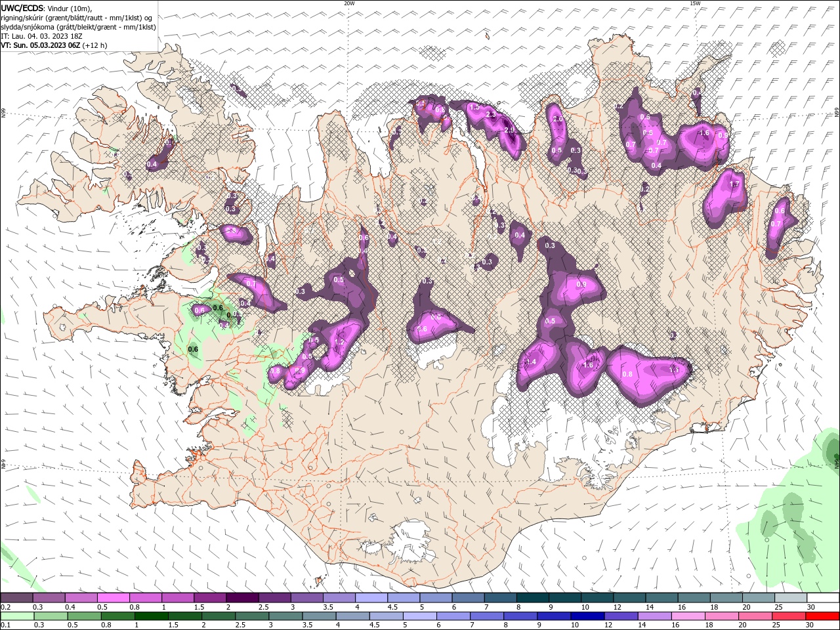The width and height of the screenshot is (840, 630).
Task: Click the 1.4 snowfall value on the map
Action: pyautogui.click(x=532, y=362)
